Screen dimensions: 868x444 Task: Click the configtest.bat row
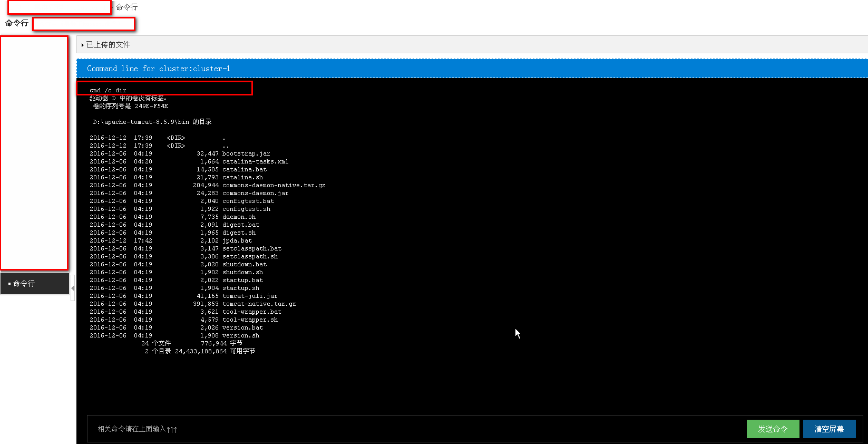182,201
